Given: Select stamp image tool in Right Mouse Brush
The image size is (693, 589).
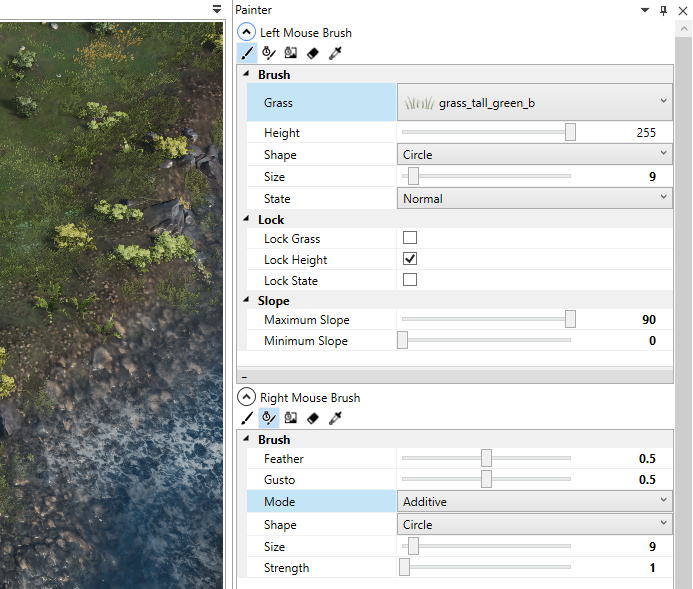Looking at the screenshot, I should click(290, 418).
